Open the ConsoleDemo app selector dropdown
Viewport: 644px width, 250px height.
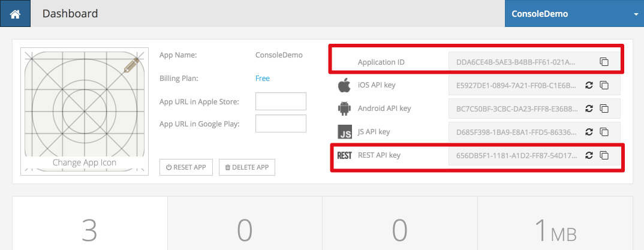574,14
